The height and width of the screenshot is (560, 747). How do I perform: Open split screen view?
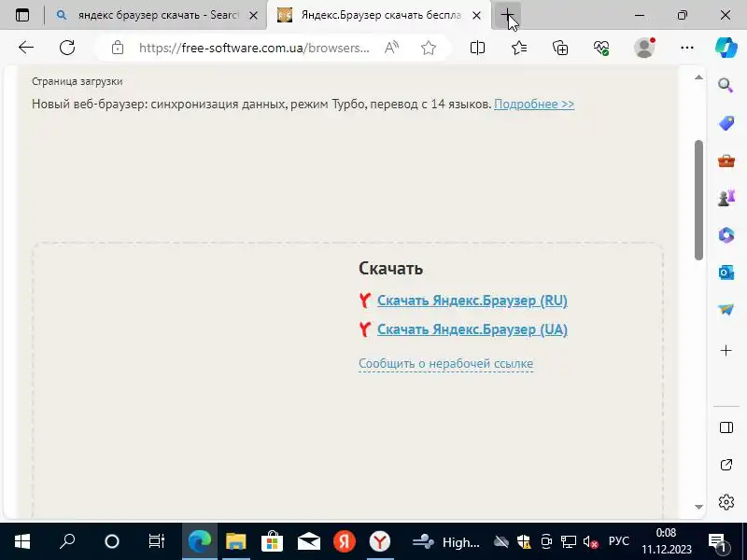click(477, 48)
